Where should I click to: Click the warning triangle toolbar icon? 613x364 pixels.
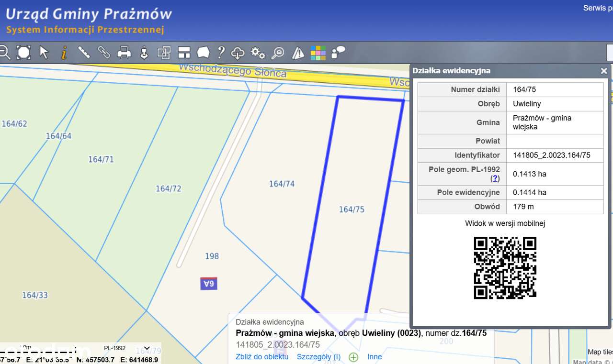297,53
